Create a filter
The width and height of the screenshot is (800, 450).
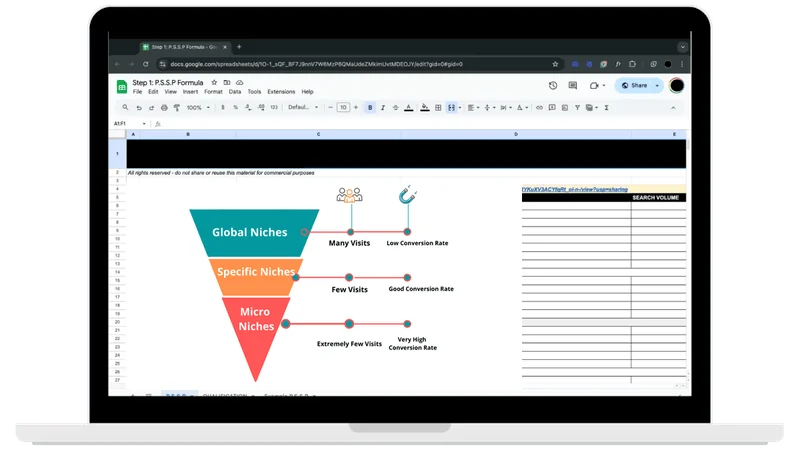578,108
